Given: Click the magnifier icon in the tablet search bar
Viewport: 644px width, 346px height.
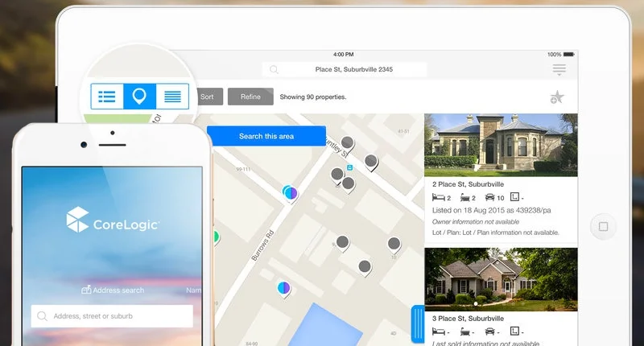Looking at the screenshot, I should [275, 70].
